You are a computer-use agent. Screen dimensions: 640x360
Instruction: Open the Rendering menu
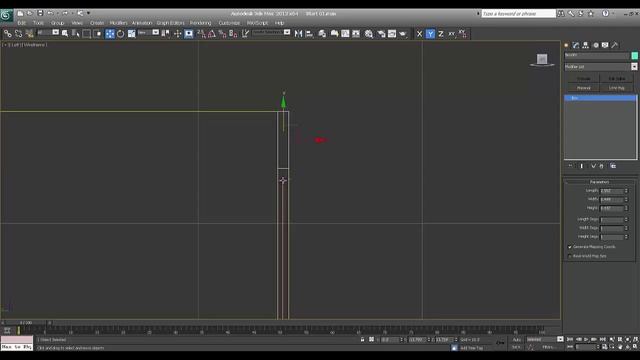[200, 23]
